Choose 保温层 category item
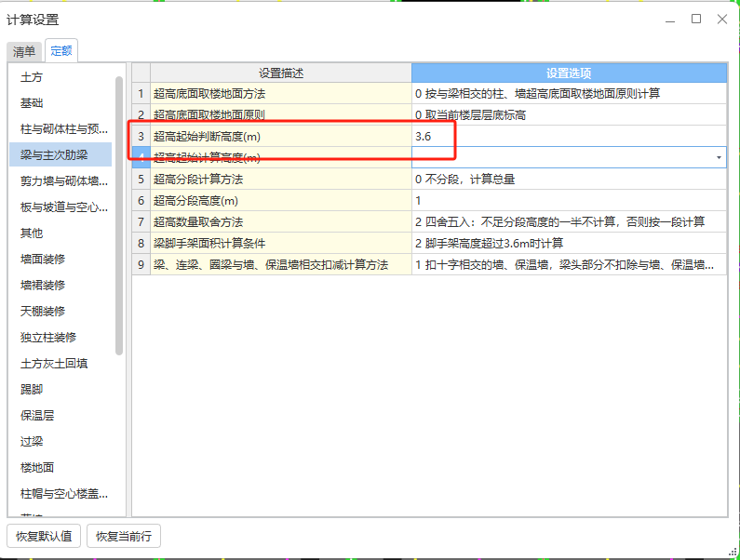This screenshot has height=560, width=740. 38,416
